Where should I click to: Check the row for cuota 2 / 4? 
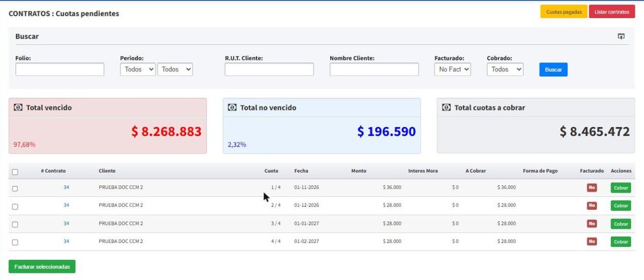click(15, 206)
